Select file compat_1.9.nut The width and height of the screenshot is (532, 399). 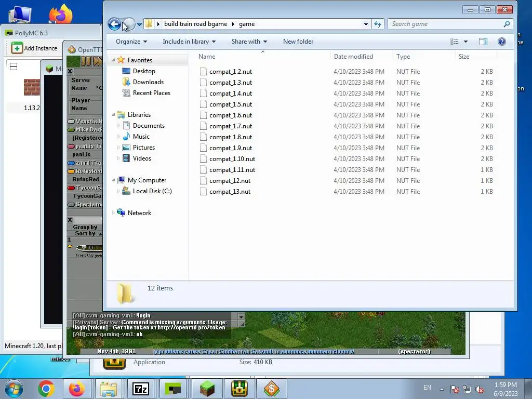230,148
